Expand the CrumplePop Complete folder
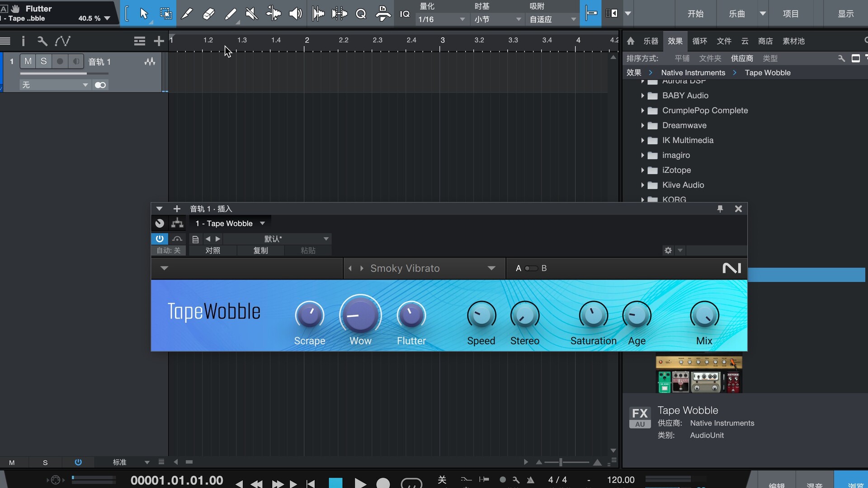Viewport: 868px width, 488px height. pyautogui.click(x=642, y=111)
